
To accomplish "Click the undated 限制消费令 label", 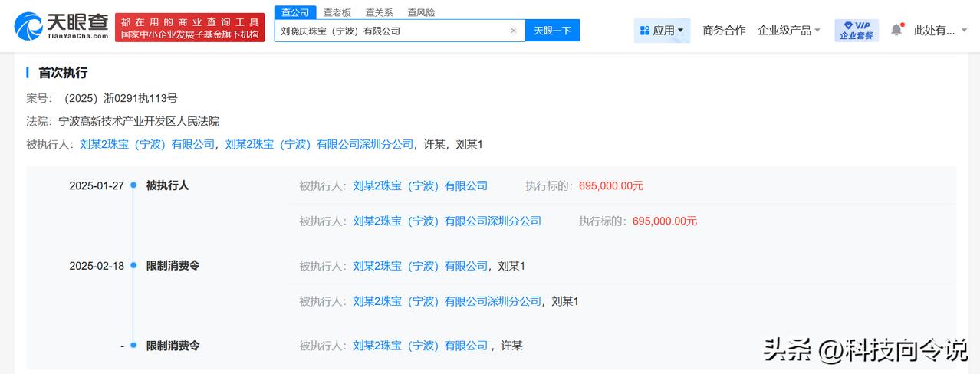I will click(x=173, y=346).
